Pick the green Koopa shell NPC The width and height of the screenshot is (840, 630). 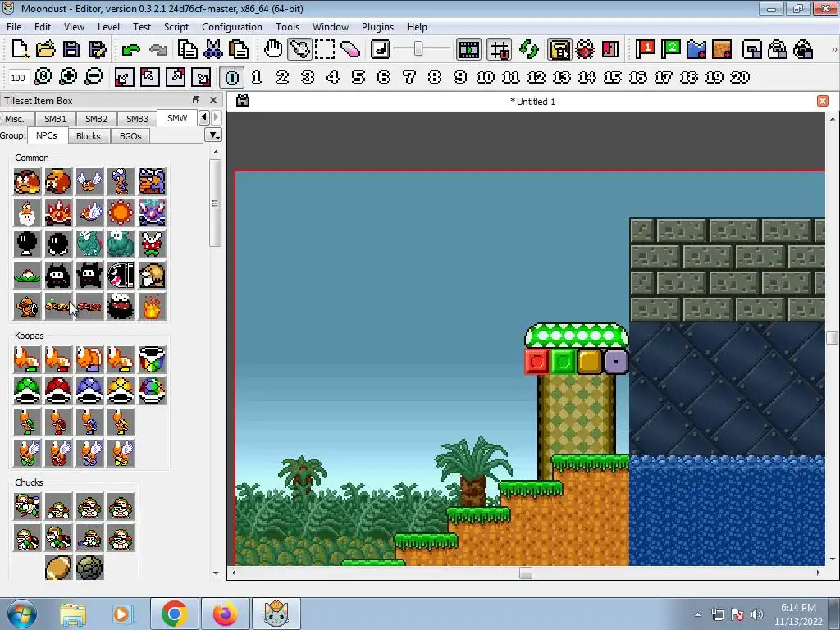[27, 390]
